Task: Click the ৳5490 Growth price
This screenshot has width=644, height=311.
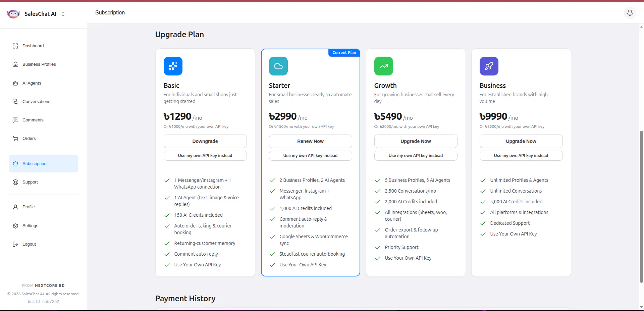Action: coord(388,116)
